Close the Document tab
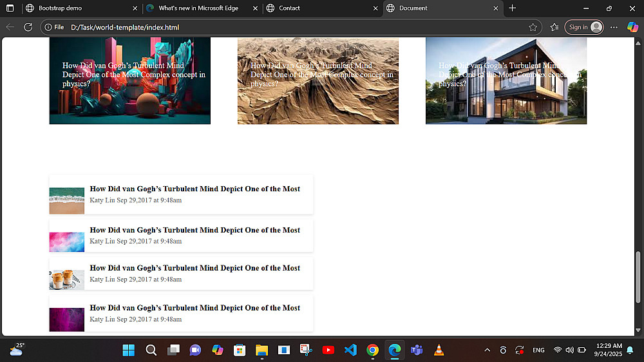 click(x=496, y=8)
